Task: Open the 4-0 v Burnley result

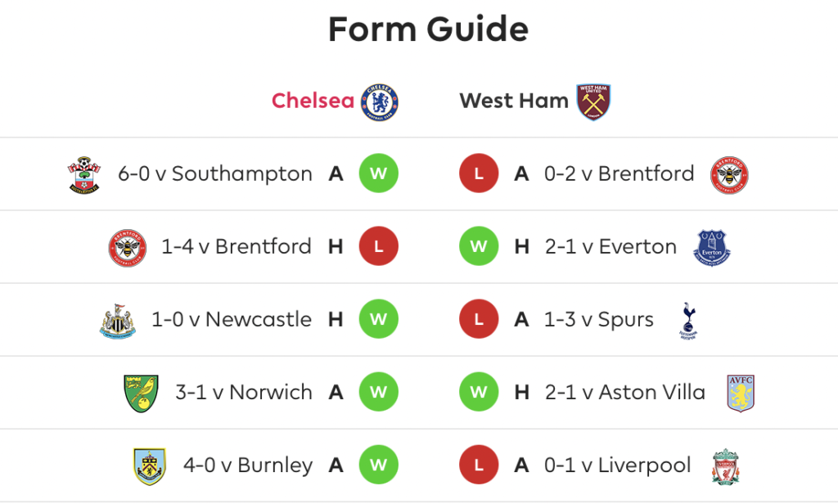Action: point(248,465)
